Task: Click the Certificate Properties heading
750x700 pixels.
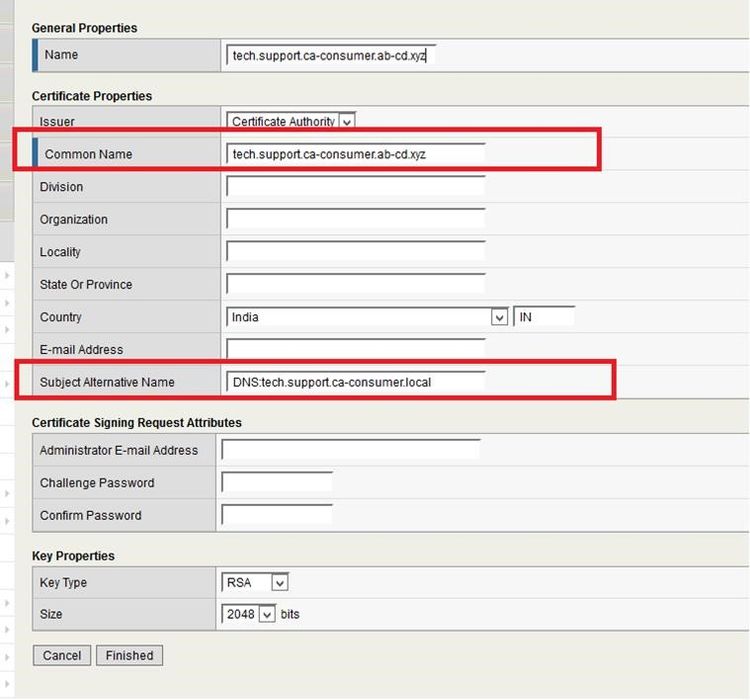Action: [x=92, y=96]
